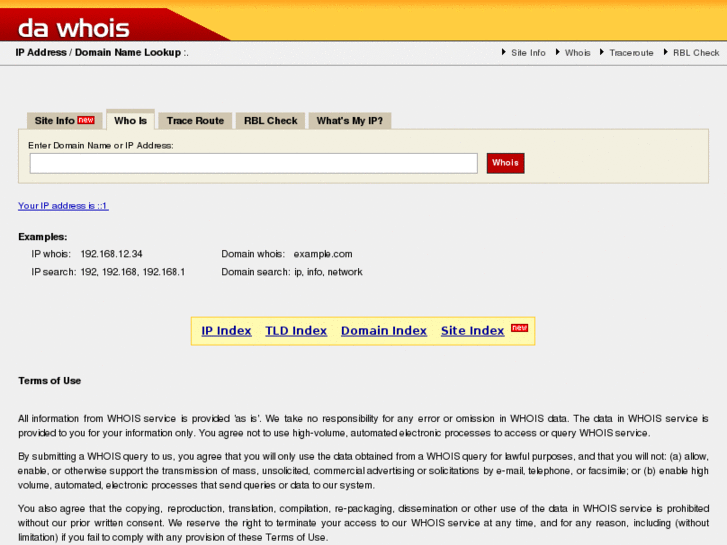Open the What's My IP? tab
727x545 pixels.
click(350, 121)
